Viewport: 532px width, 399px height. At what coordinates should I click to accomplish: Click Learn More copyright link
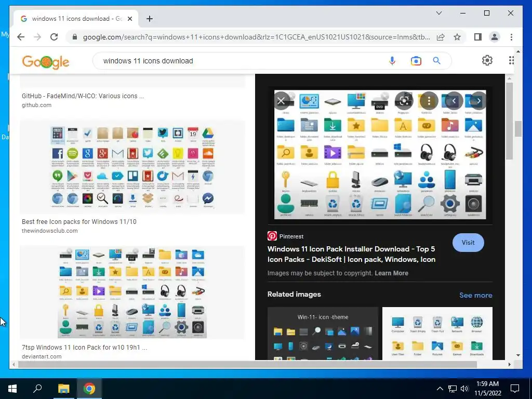(391, 273)
